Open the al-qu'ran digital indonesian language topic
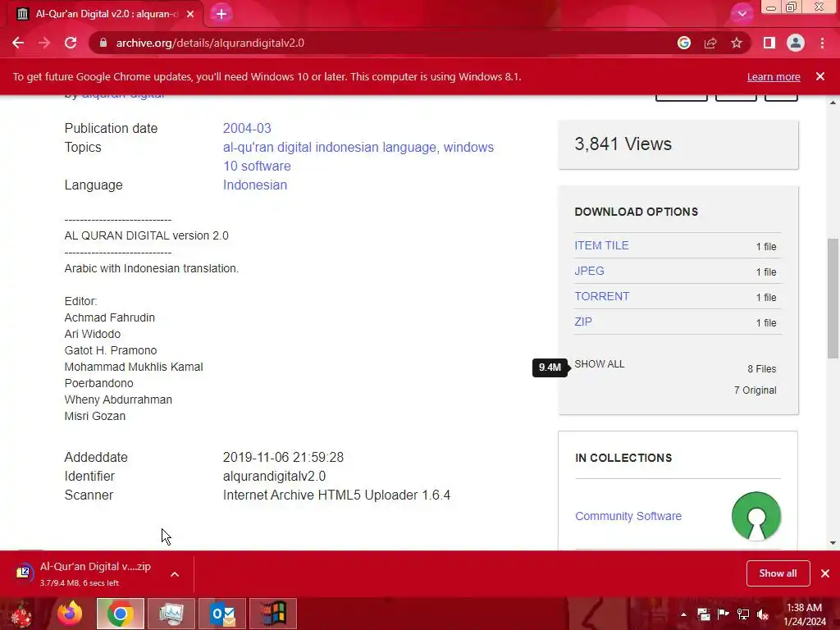 330,148
